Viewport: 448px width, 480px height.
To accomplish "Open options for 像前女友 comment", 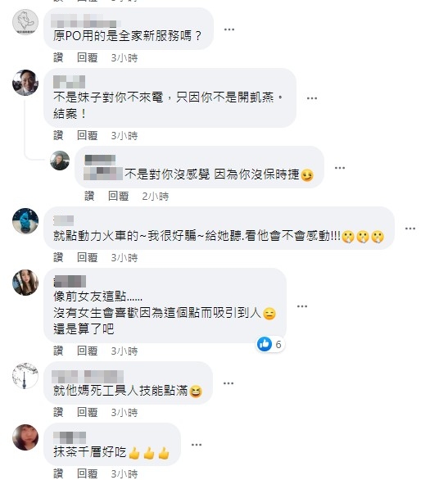I will [x=302, y=306].
